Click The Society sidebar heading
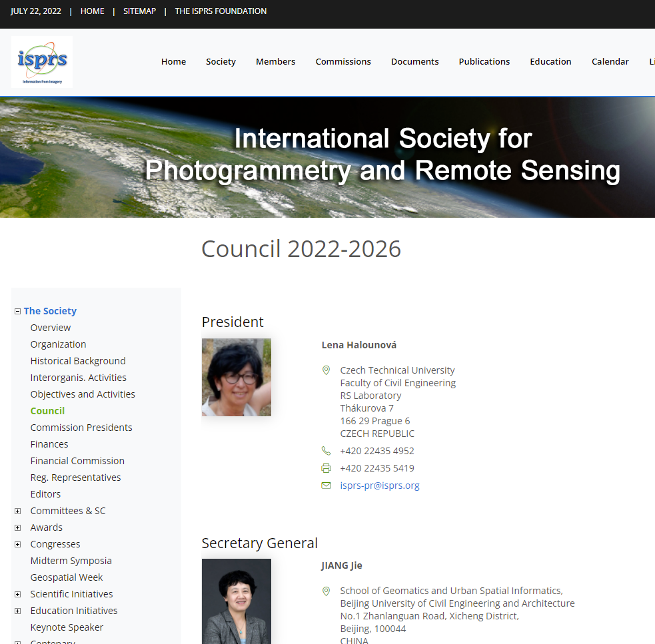Image resolution: width=655 pixels, height=644 pixels. point(50,311)
